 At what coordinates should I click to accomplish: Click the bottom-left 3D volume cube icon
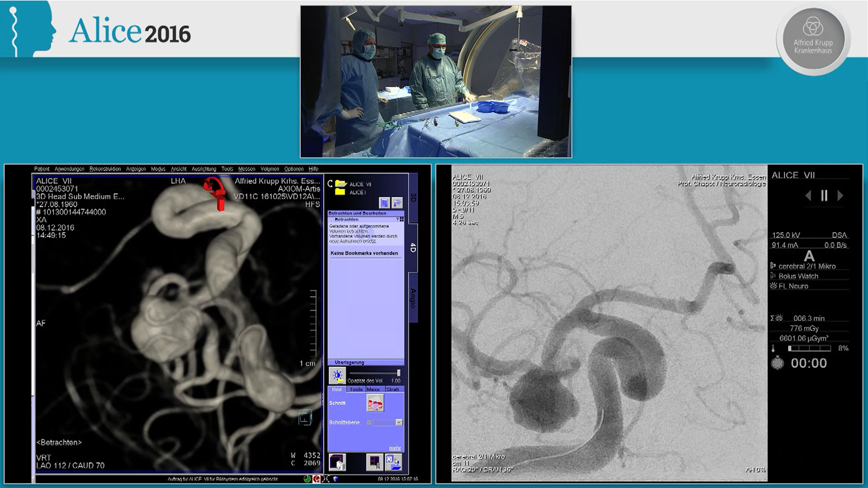(337, 462)
